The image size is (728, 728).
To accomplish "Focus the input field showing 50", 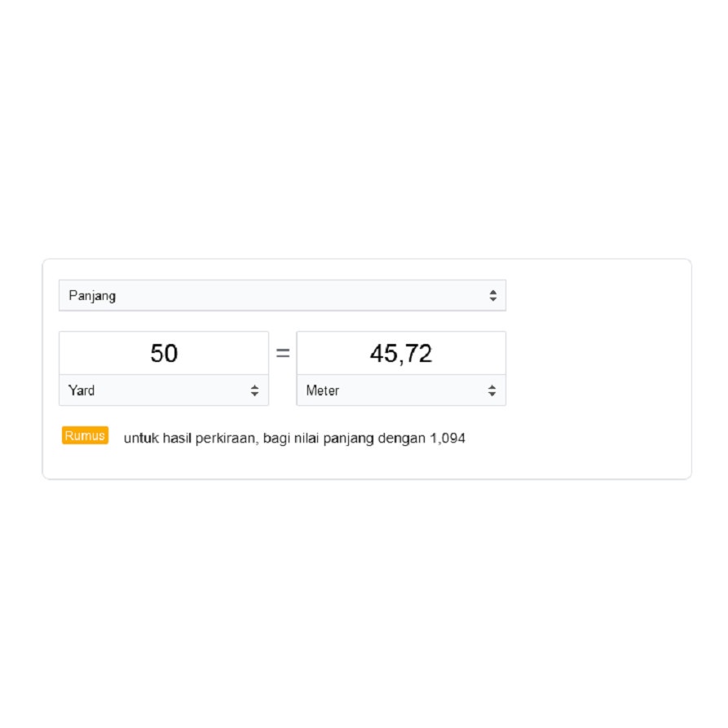I will [164, 354].
